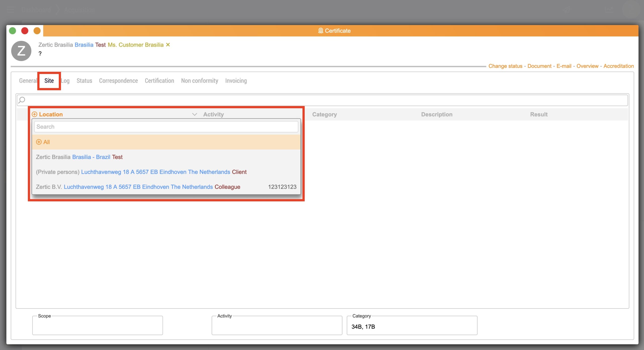The width and height of the screenshot is (644, 350).
Task: Click the magnifier icon in search bar
Action: coord(22,100)
